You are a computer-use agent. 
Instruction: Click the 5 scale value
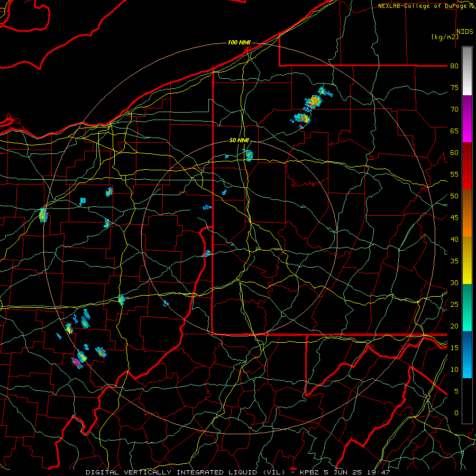(456, 391)
